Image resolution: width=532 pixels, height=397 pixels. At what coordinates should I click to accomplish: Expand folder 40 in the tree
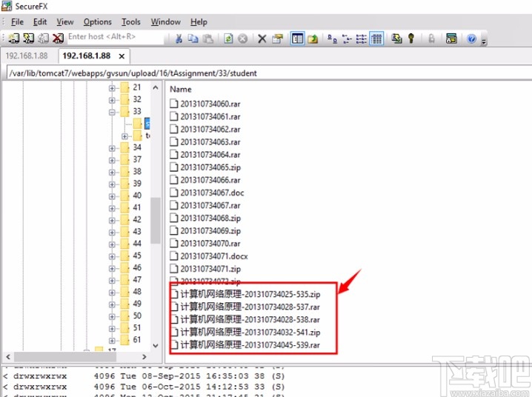[112, 196]
